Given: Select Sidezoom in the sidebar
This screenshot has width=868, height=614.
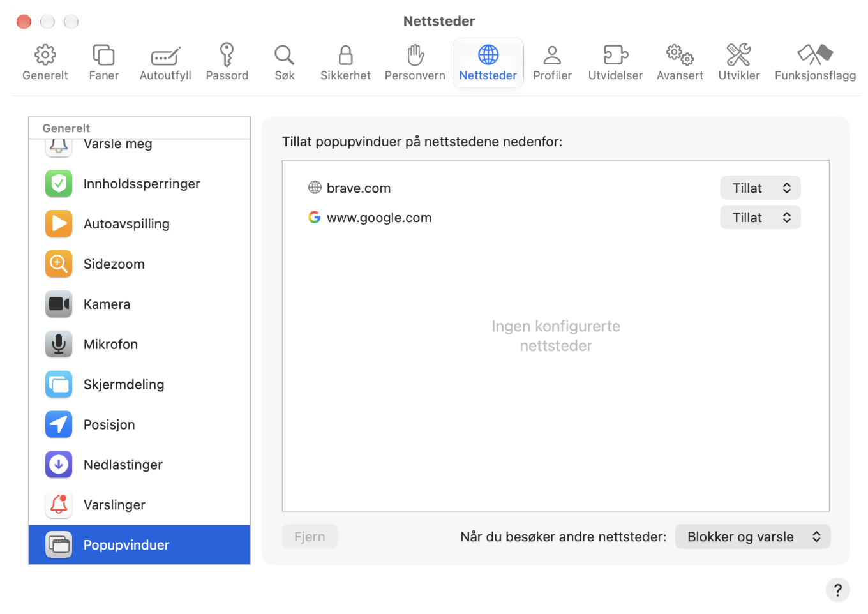Looking at the screenshot, I should click(x=139, y=264).
